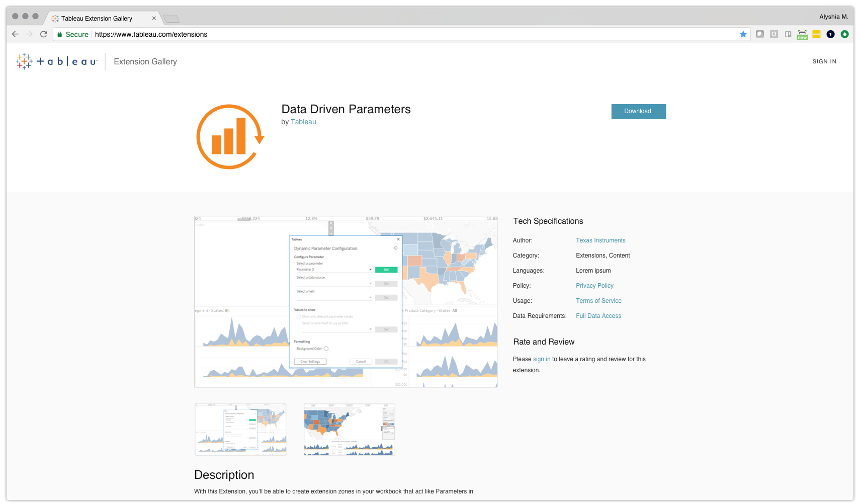Open a new browser tab
860x504 pixels.
(171, 19)
